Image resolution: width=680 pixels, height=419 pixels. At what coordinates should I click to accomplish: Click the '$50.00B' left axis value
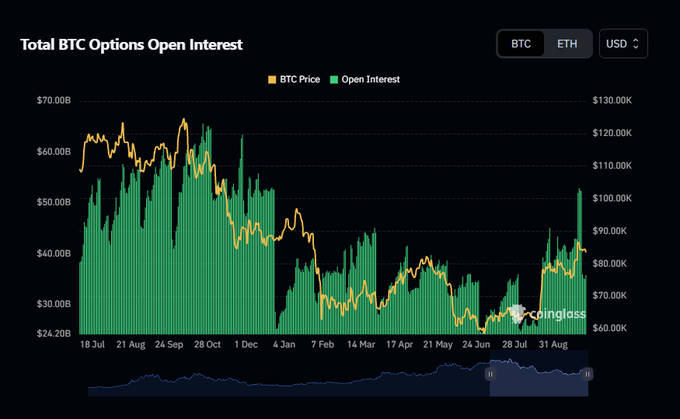[54, 202]
